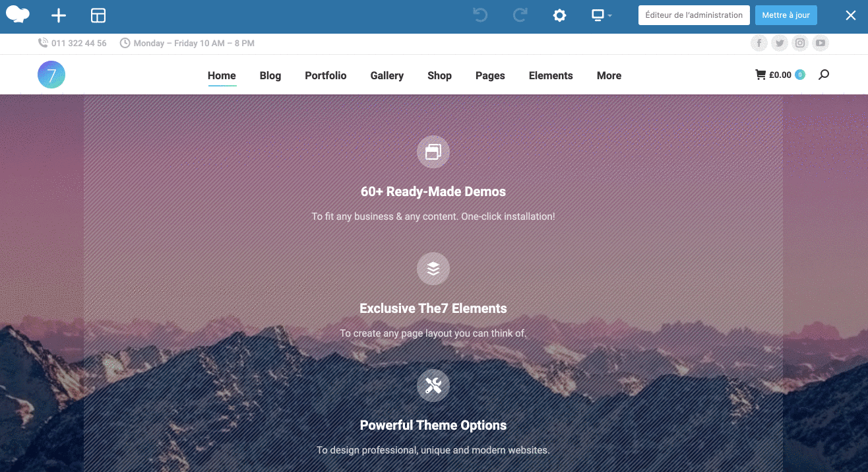Click the round 7 site logo
Image resolution: width=868 pixels, height=472 pixels.
click(51, 75)
